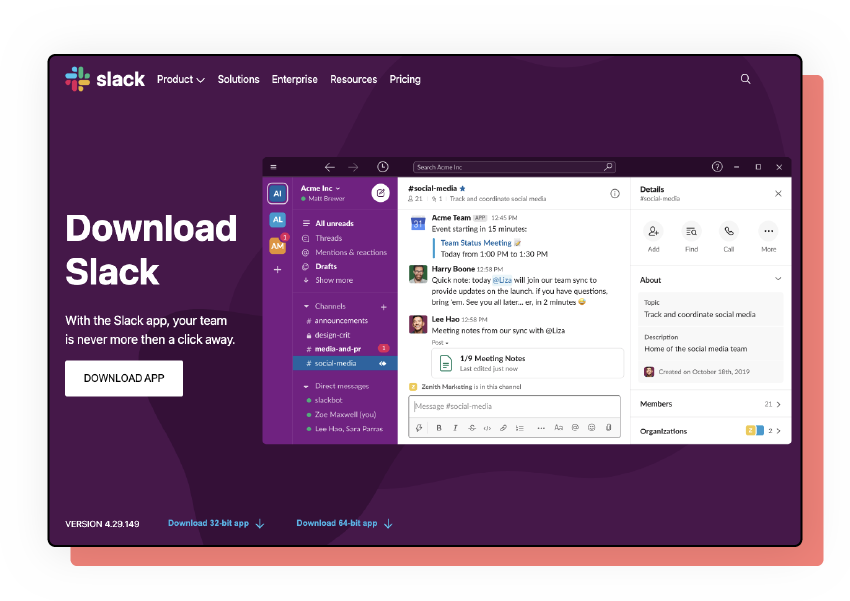
Task: Click the Find icon in Details
Action: (691, 231)
